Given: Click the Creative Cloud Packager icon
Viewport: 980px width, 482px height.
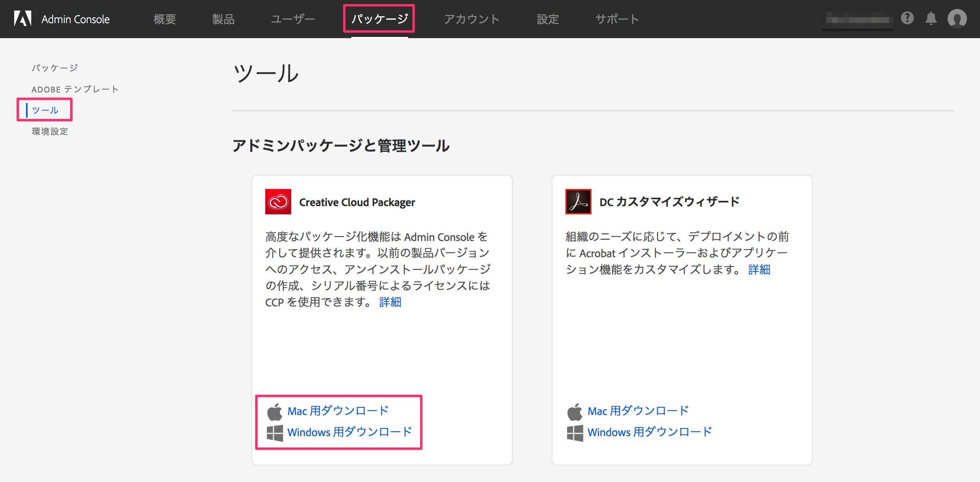Looking at the screenshot, I should click(x=278, y=202).
